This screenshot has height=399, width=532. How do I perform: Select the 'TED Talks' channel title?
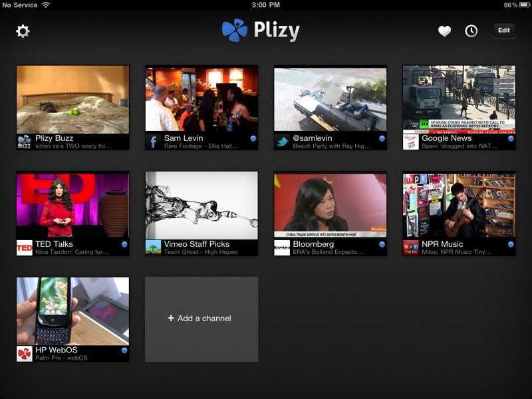(x=54, y=244)
